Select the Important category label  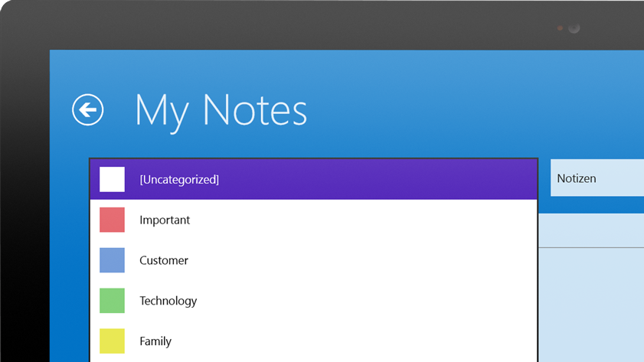point(165,220)
